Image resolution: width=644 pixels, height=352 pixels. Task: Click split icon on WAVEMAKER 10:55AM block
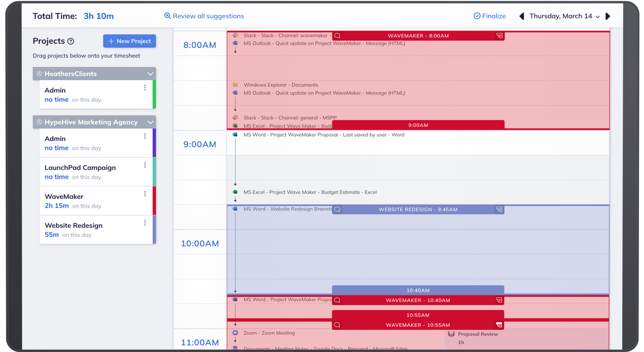(499, 325)
